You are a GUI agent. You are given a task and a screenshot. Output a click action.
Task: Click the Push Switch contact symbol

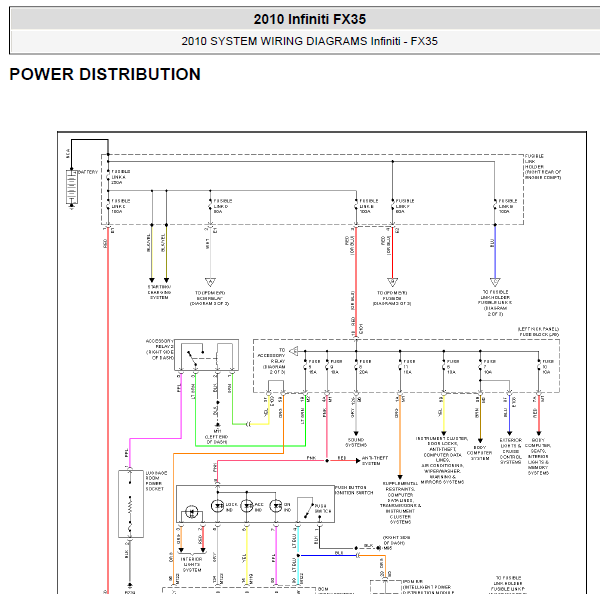tap(309, 512)
